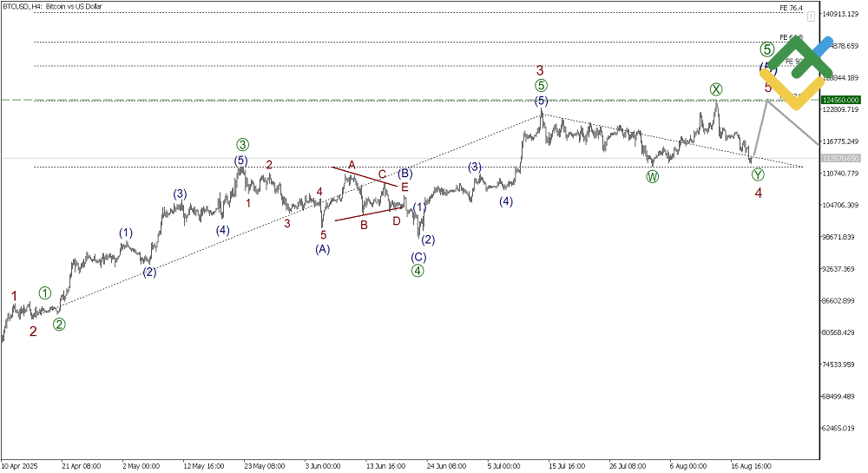This screenshot has height=473, width=868.
Task: Select the gray 113570.650 current price tag
Action: coord(840,158)
